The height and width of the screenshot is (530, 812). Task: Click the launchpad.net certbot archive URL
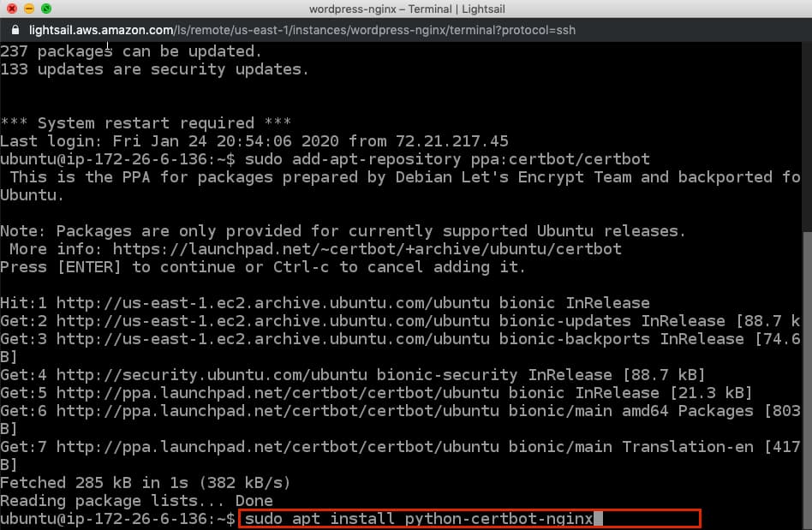point(367,249)
